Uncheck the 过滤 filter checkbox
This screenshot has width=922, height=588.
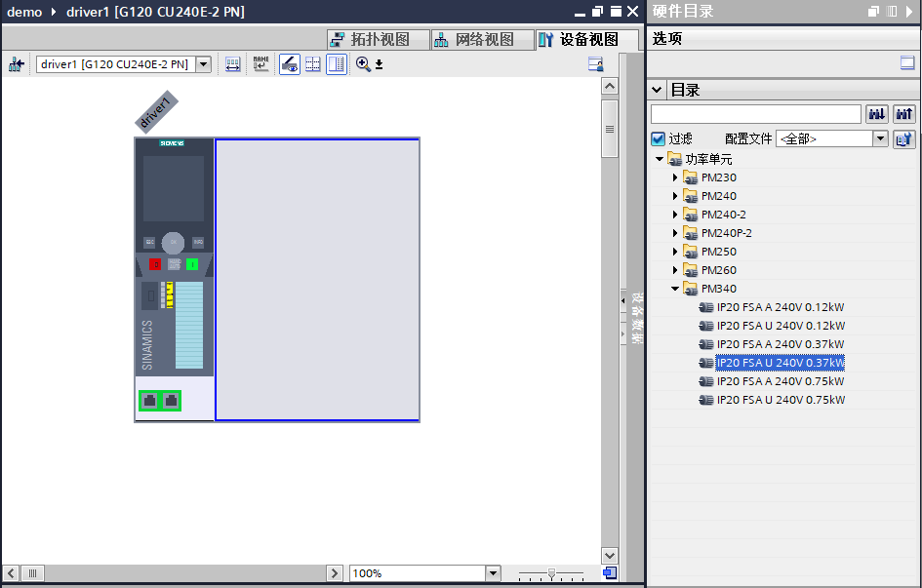658,138
